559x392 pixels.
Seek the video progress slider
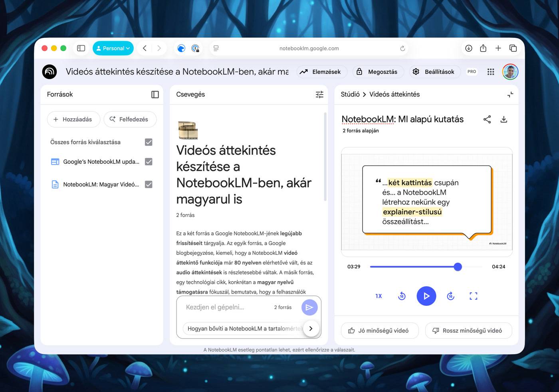click(x=426, y=267)
